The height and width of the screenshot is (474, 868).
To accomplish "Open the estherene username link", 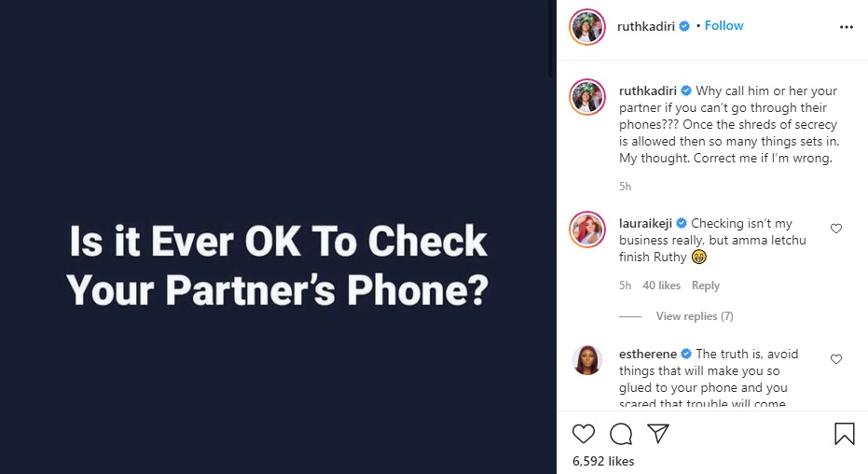I will pos(648,354).
